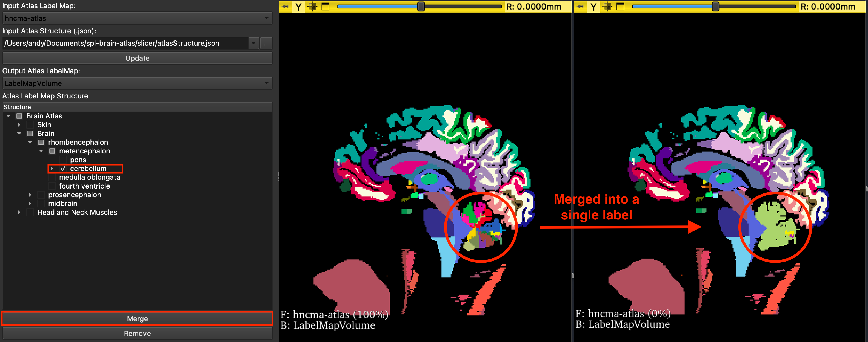Image resolution: width=868 pixels, height=342 pixels.
Task: Click the Merge button
Action: tap(137, 318)
